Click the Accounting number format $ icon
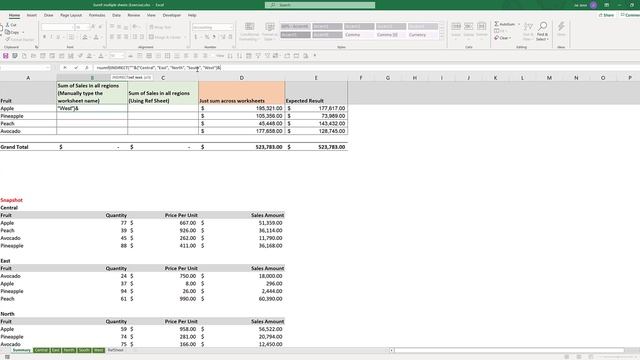This screenshot has height=360, width=640. pos(196,37)
